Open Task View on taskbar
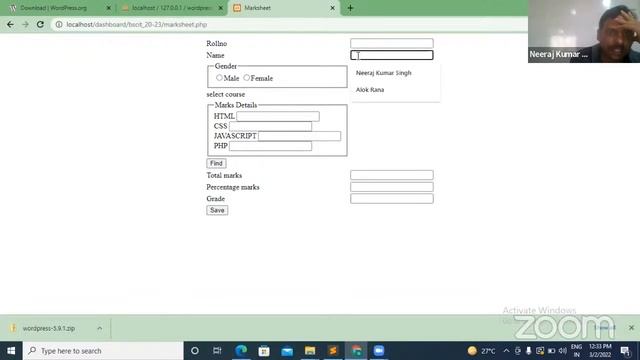 click(x=217, y=351)
